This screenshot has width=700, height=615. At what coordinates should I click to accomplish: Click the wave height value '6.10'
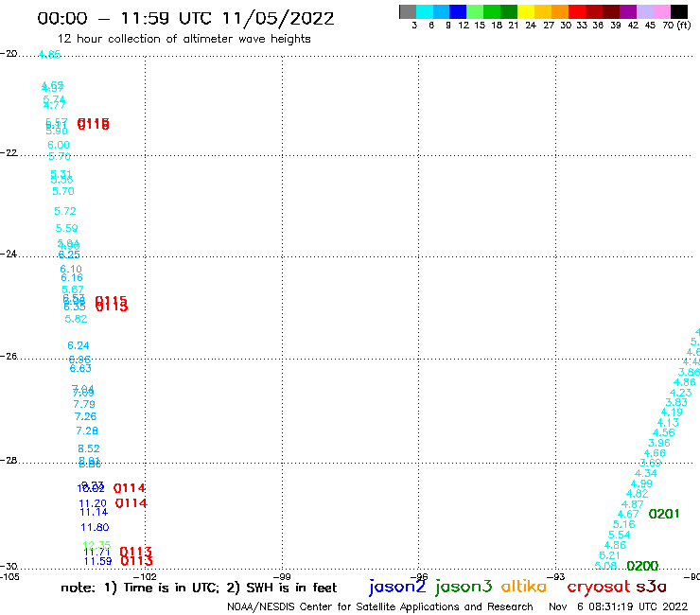pyautogui.click(x=71, y=269)
